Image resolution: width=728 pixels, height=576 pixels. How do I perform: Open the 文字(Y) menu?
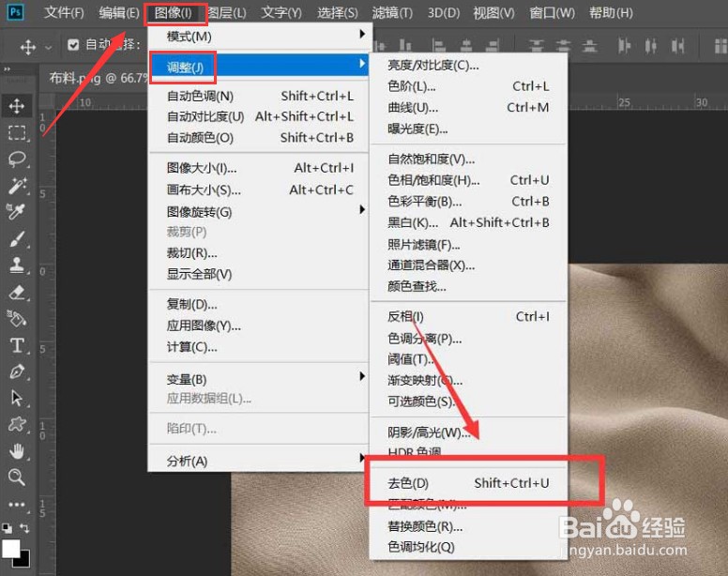coord(281,13)
